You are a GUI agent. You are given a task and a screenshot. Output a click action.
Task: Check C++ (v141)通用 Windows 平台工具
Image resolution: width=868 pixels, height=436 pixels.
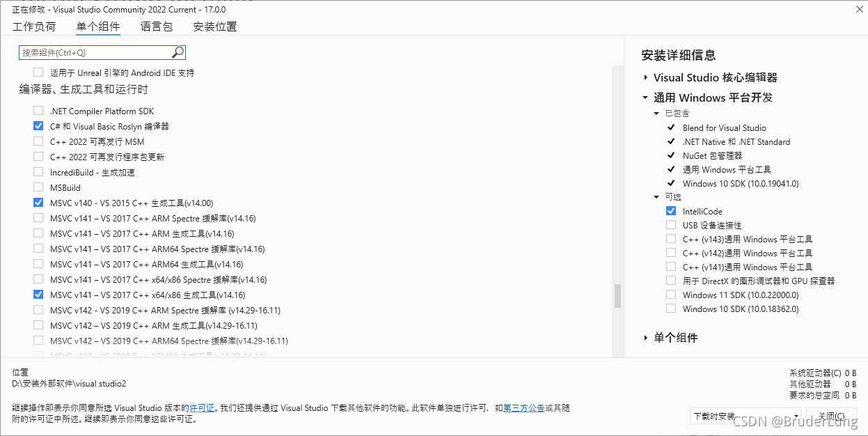pos(671,267)
